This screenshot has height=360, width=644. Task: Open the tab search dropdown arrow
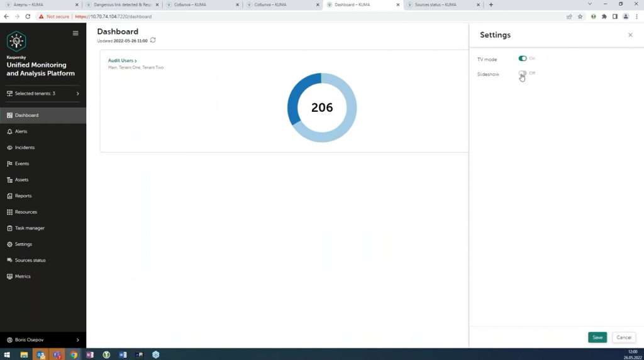point(590,4)
